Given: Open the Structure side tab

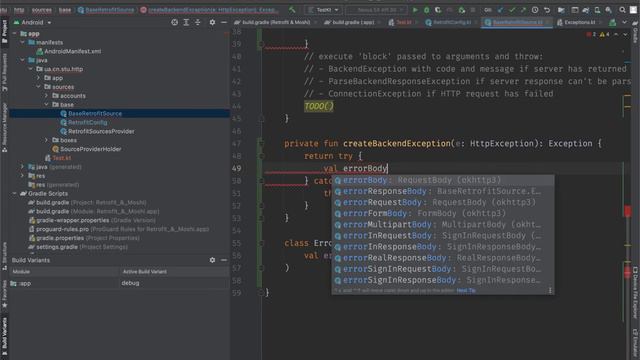Looking at the screenshot, I should tap(4, 256).
